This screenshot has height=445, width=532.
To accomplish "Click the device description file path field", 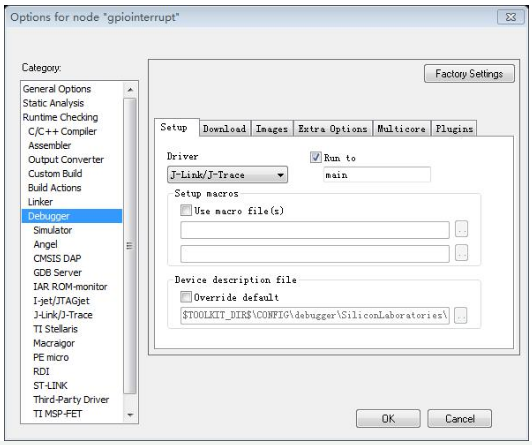I will [x=315, y=315].
